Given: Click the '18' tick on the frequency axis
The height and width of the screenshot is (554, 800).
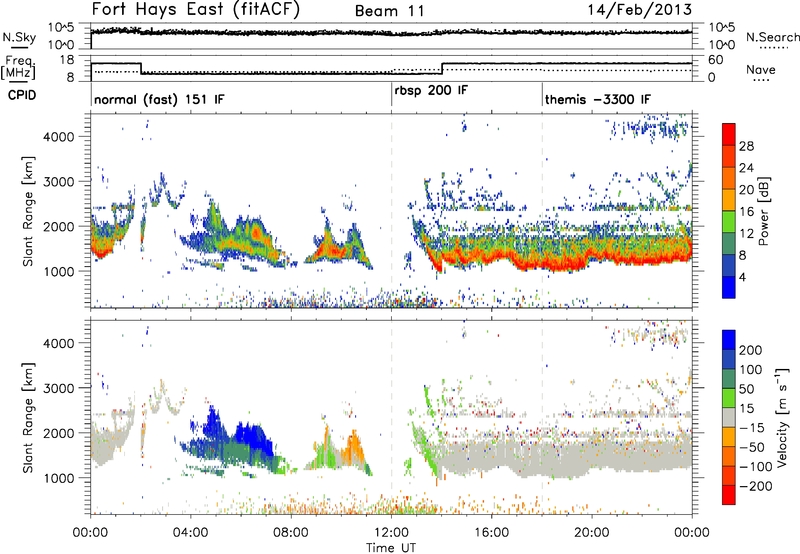Looking at the screenshot, I should click(67, 60).
